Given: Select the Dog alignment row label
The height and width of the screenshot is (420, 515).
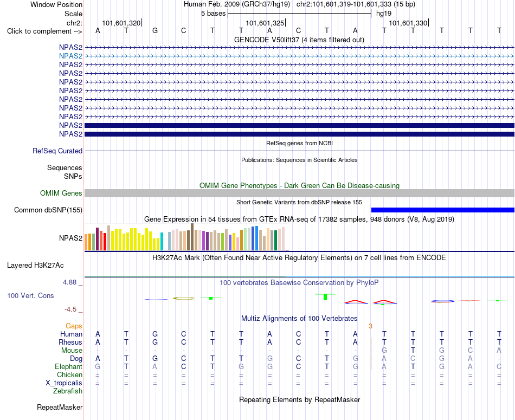Looking at the screenshot, I should 76,359.
